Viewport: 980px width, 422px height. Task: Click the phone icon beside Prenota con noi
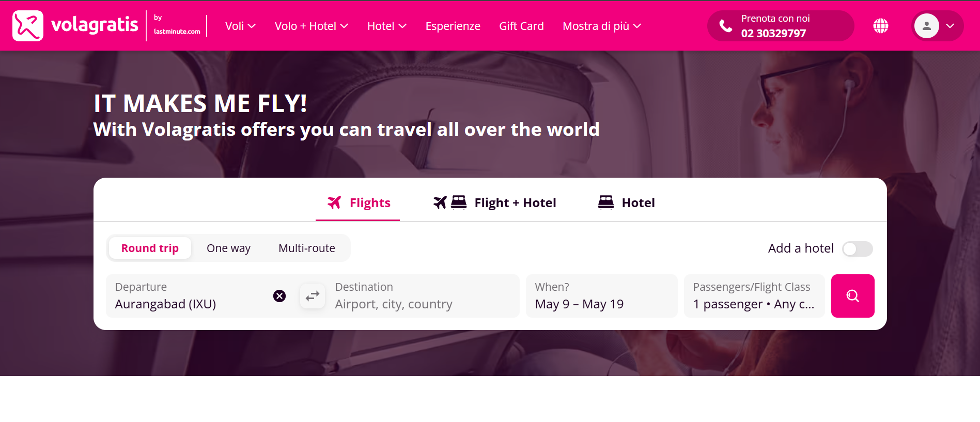coord(725,26)
